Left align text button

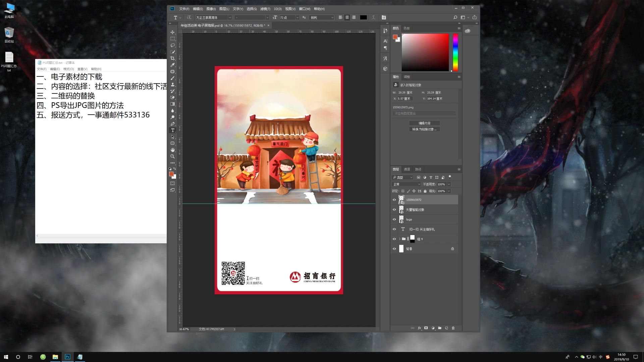tap(340, 17)
